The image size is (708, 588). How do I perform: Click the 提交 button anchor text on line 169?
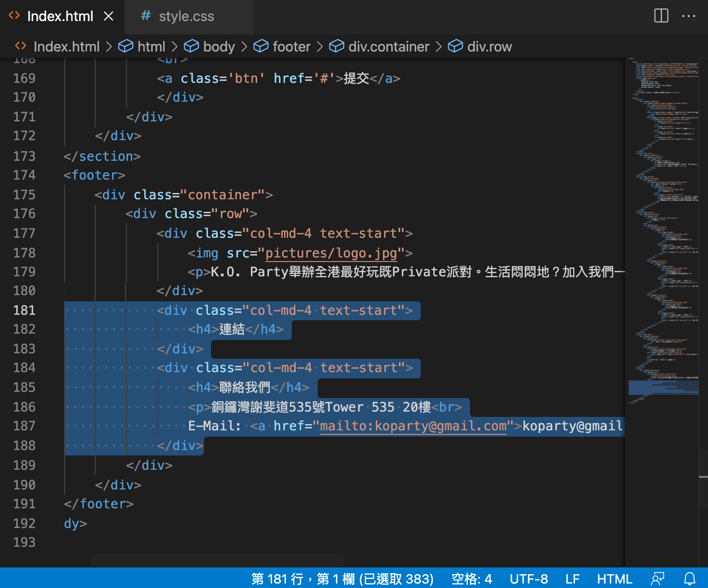tap(357, 78)
